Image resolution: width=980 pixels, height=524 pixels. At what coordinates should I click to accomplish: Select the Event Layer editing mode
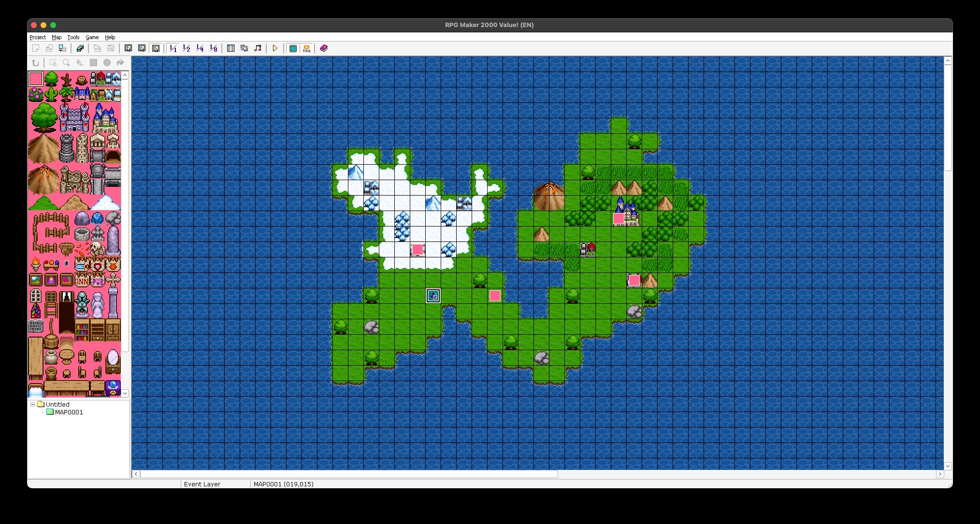pyautogui.click(x=156, y=48)
